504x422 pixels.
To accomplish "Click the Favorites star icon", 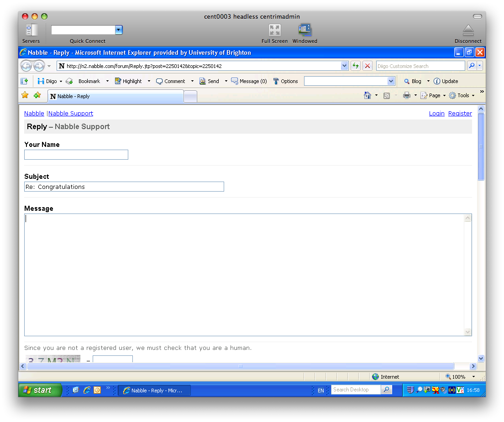I will pos(25,95).
